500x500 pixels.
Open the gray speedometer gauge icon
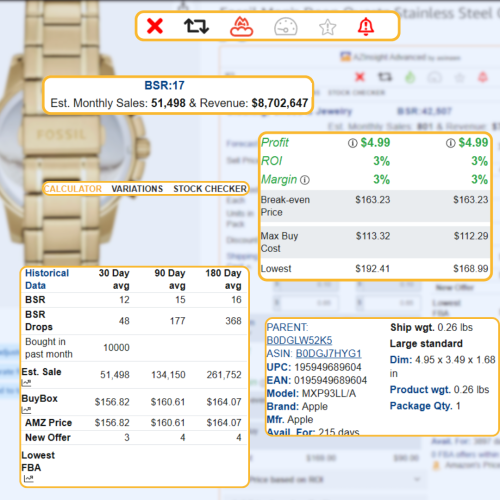pyautogui.click(x=286, y=27)
